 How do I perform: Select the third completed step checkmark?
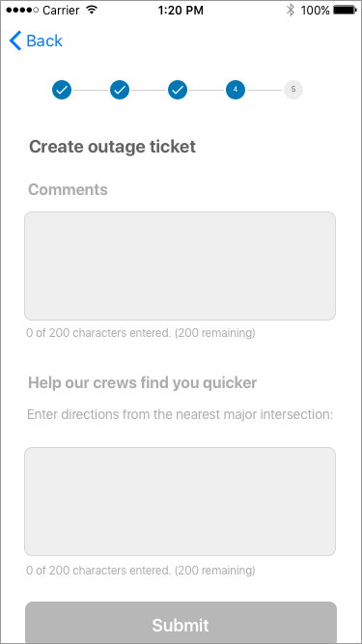click(178, 90)
